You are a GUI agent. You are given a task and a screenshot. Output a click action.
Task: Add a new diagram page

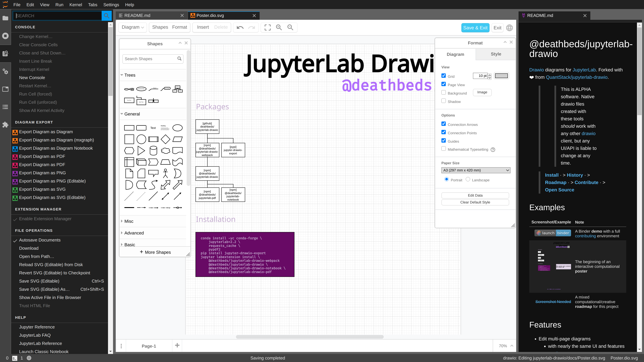click(x=177, y=346)
